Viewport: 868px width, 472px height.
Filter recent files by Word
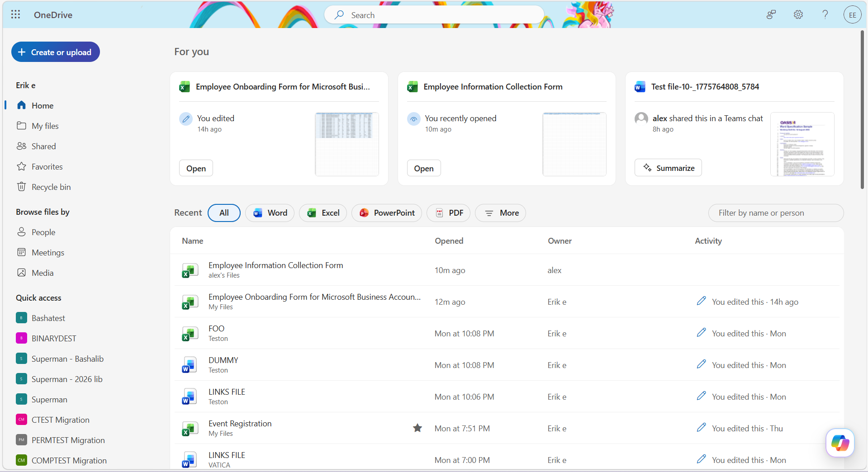[x=270, y=213]
